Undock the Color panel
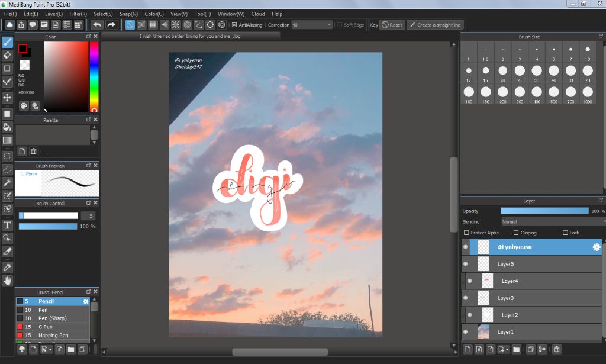606x364 pixels. click(x=89, y=36)
